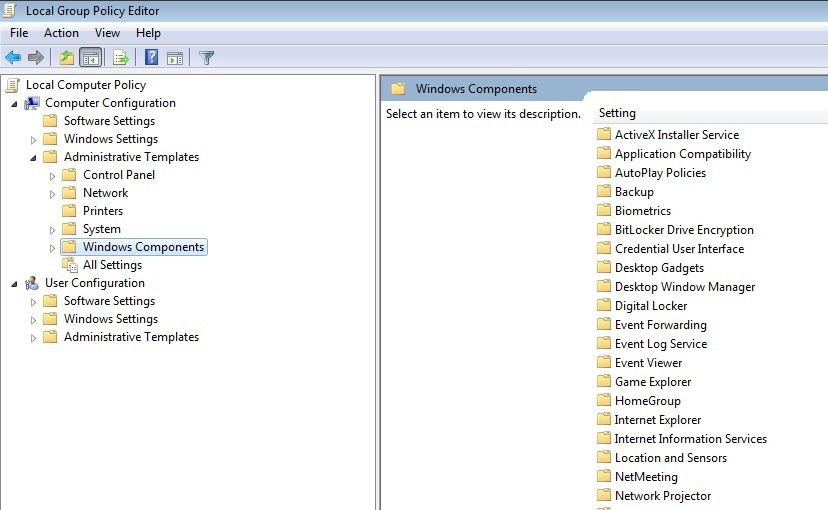Click the Back arrow toolbar icon

(x=13, y=57)
